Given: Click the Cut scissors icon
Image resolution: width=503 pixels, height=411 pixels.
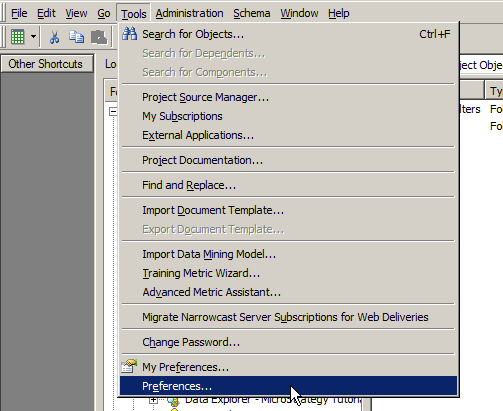Looking at the screenshot, I should point(54,37).
